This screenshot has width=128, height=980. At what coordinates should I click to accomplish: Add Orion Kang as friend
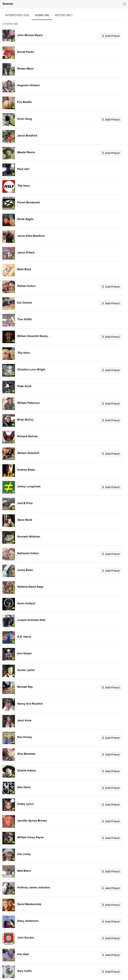click(x=111, y=119)
